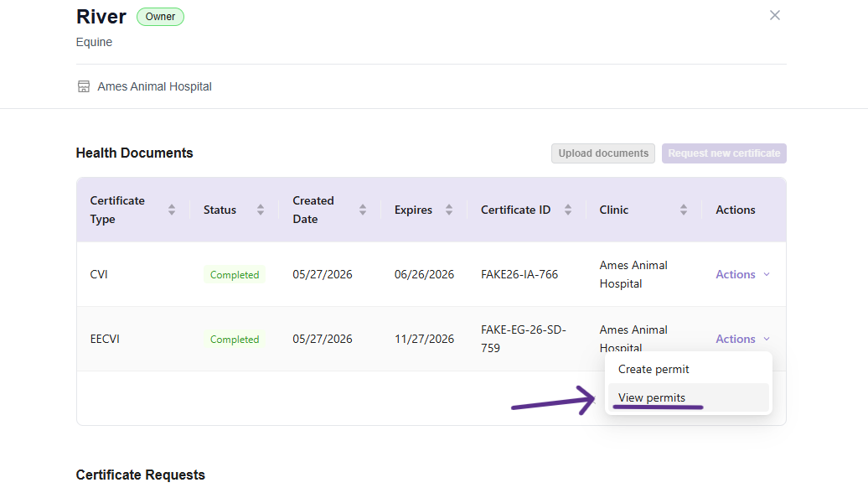This screenshot has width=868, height=493.
Task: Click Completed status in CVI row
Action: tap(234, 275)
